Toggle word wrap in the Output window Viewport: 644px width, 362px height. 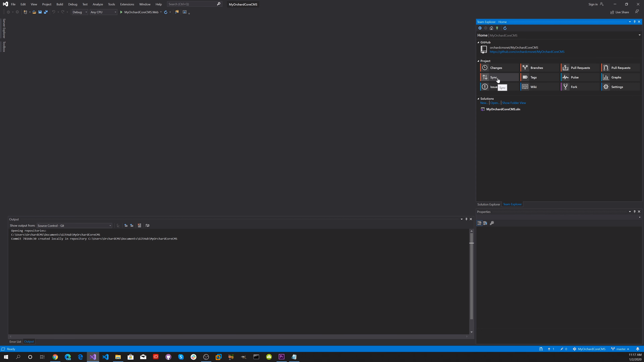(148, 225)
